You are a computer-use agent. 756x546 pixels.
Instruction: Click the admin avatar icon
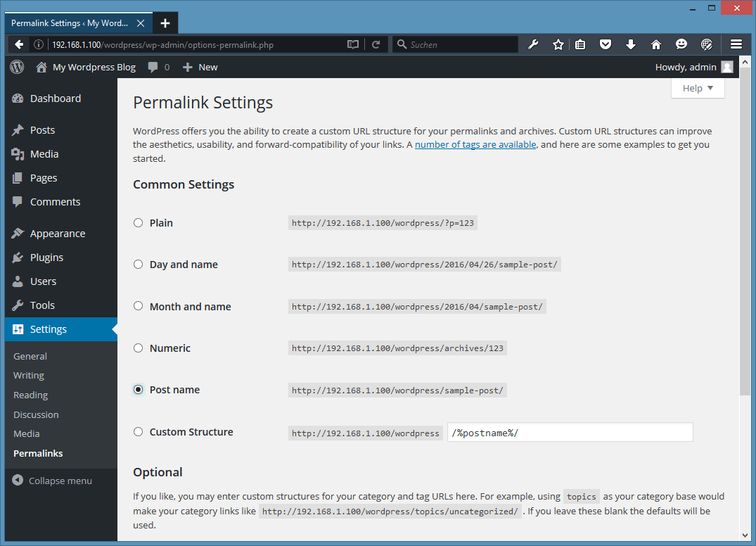(727, 67)
